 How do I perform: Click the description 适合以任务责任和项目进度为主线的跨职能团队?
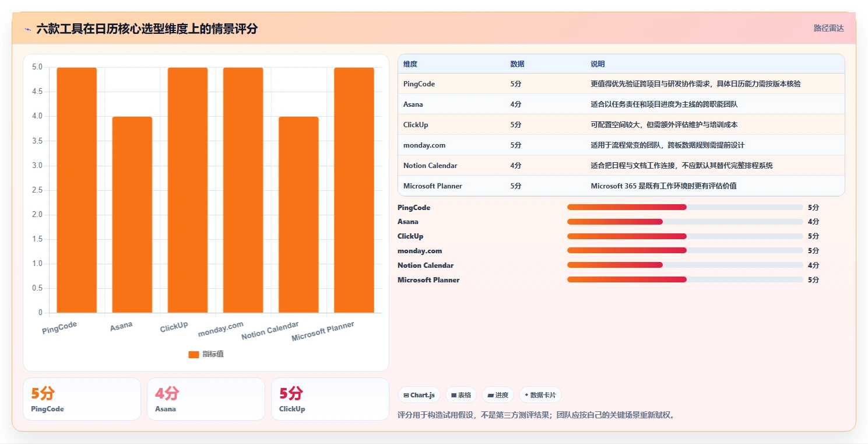pyautogui.click(x=664, y=104)
